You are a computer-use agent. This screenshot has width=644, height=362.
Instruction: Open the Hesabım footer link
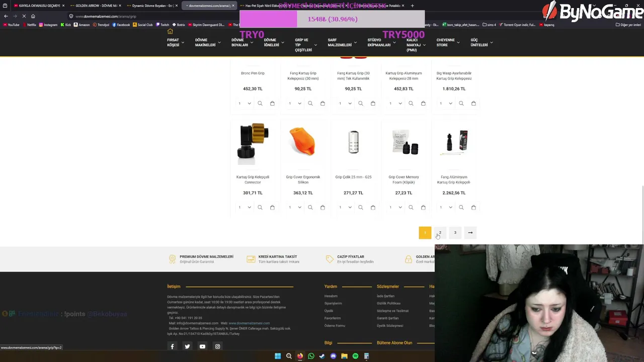(x=331, y=296)
